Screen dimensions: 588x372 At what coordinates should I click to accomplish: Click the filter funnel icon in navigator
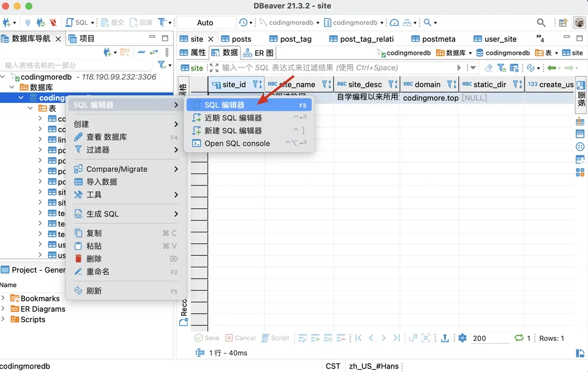click(x=162, y=65)
